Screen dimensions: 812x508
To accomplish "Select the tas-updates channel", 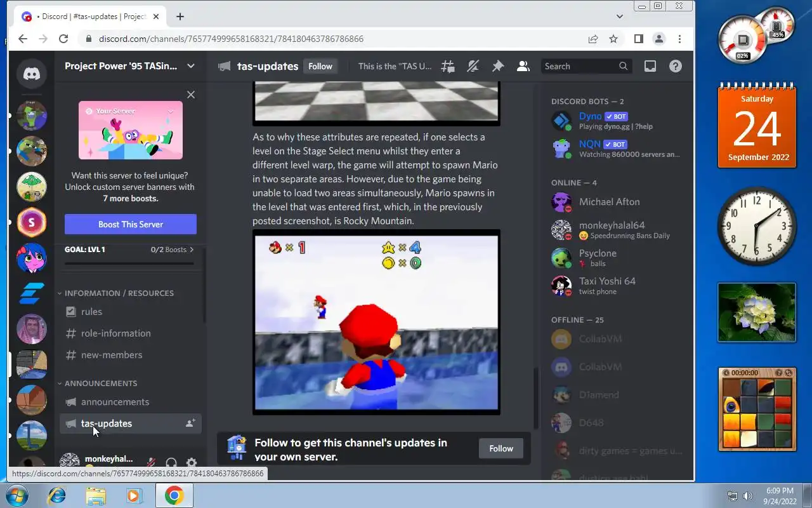I will click(x=131, y=424).
